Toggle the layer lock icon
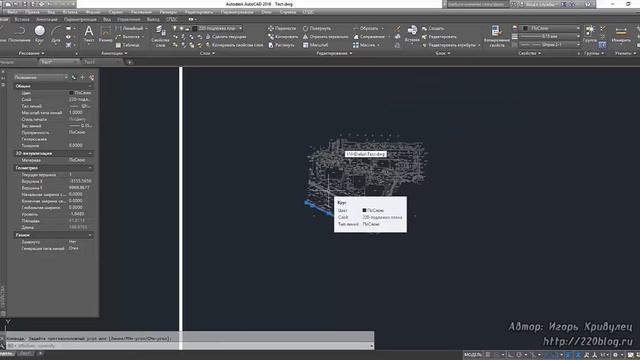 tap(187, 29)
